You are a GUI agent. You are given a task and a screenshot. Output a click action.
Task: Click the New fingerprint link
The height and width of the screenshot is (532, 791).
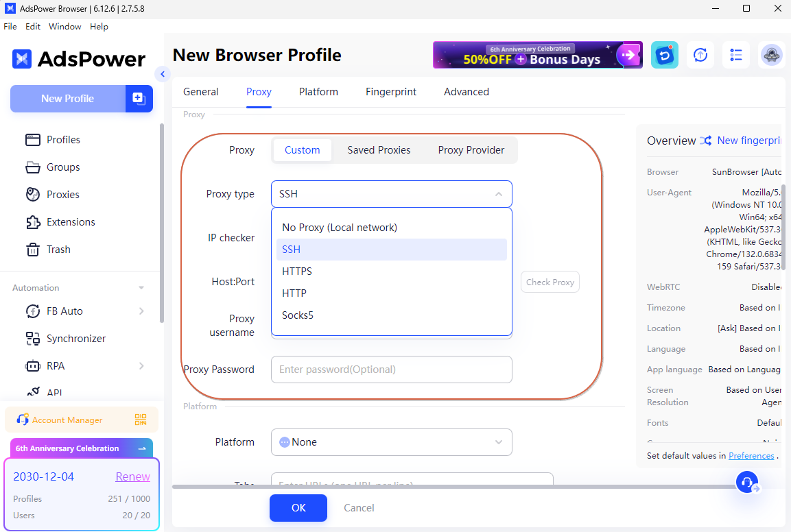click(749, 140)
